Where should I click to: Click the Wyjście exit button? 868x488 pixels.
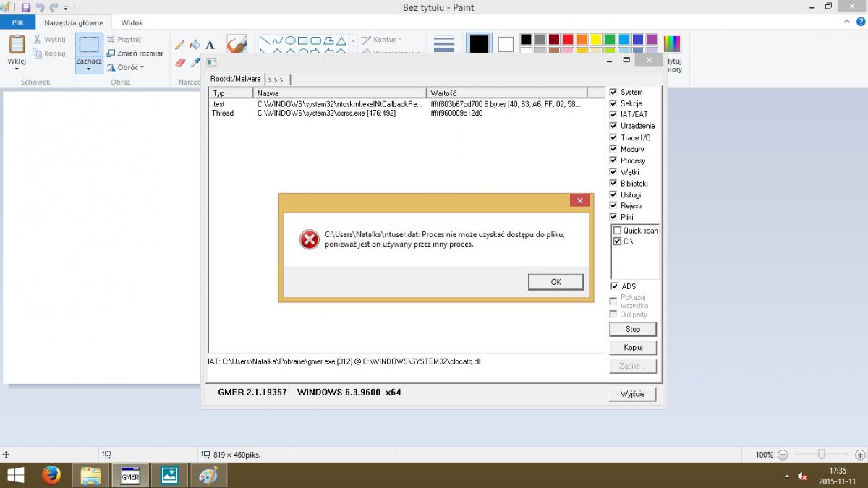pyautogui.click(x=633, y=394)
